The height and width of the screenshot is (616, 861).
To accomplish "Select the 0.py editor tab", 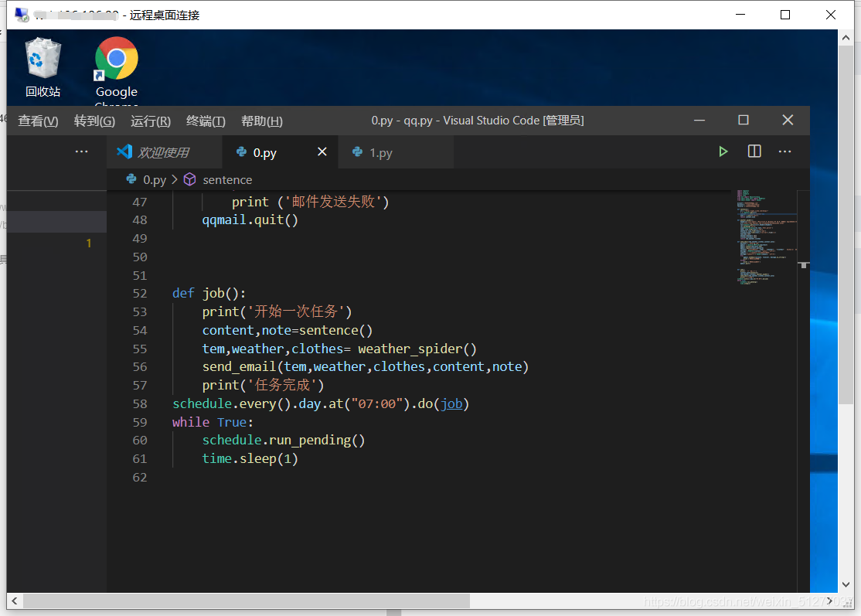I will 280,152.
